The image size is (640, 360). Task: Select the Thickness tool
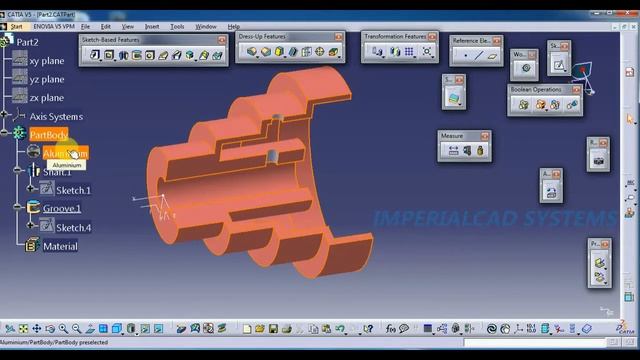coord(306,52)
